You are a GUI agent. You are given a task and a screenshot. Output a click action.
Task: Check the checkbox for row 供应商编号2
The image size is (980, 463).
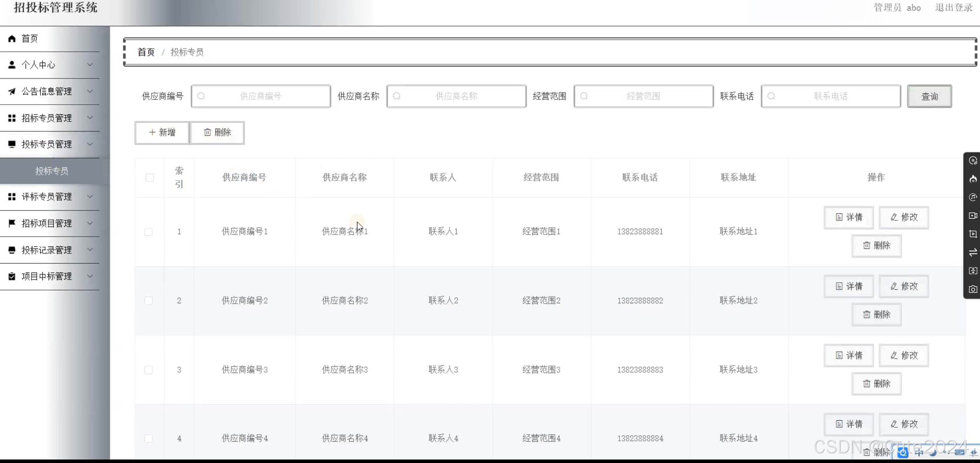tap(148, 300)
